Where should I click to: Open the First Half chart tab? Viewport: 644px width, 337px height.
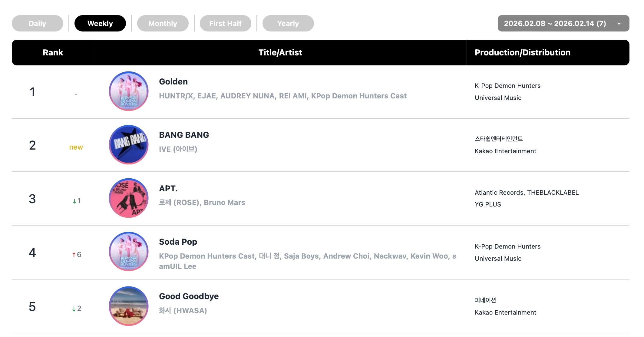[x=226, y=23]
